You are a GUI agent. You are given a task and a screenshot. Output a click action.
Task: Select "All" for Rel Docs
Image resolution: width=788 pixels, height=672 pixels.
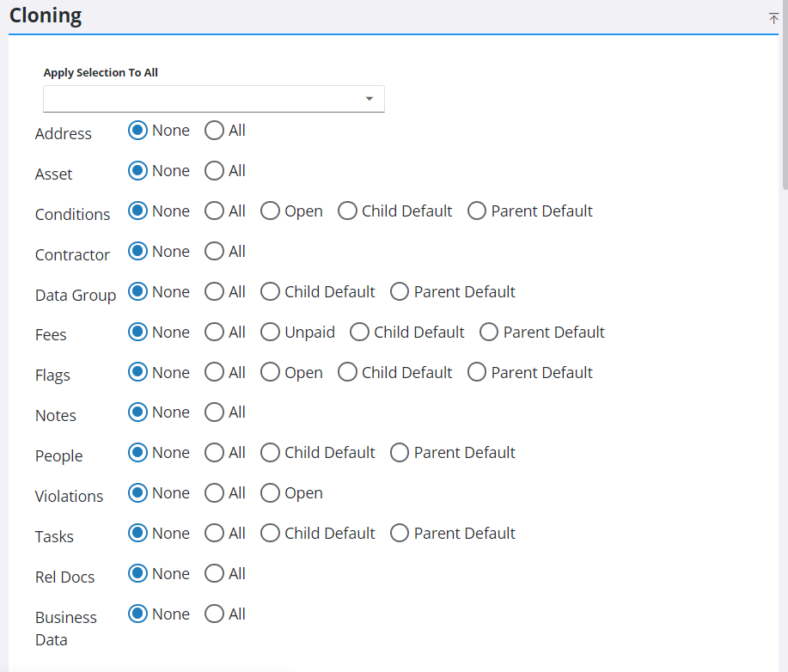tap(214, 574)
